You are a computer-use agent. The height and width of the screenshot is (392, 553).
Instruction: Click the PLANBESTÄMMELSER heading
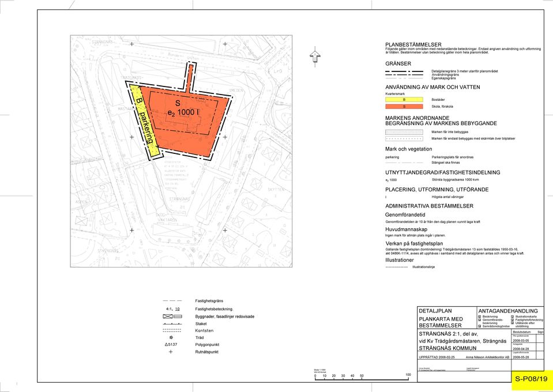(x=413, y=45)
